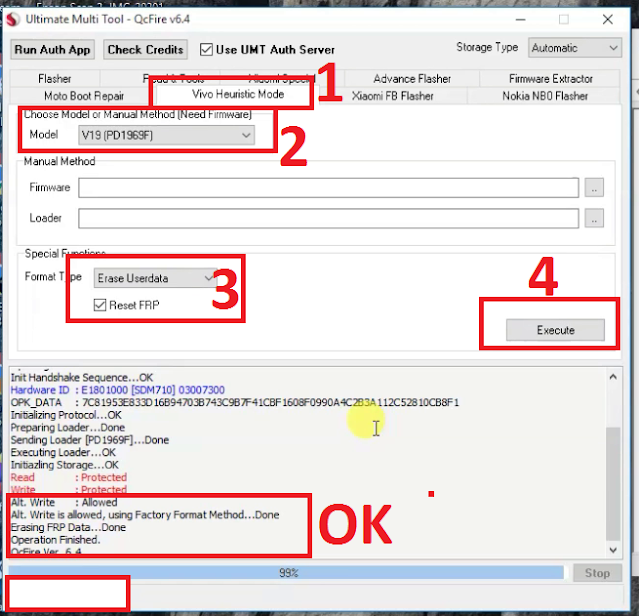Click the Stop button

[x=597, y=573]
